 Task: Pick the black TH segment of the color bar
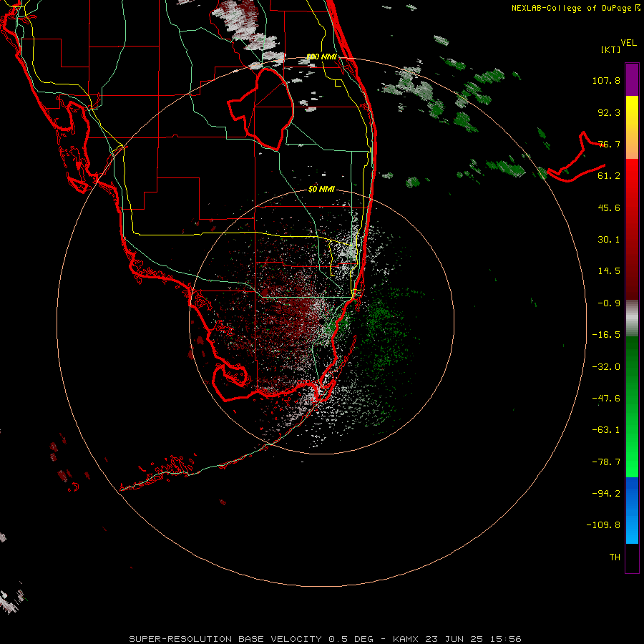click(632, 558)
